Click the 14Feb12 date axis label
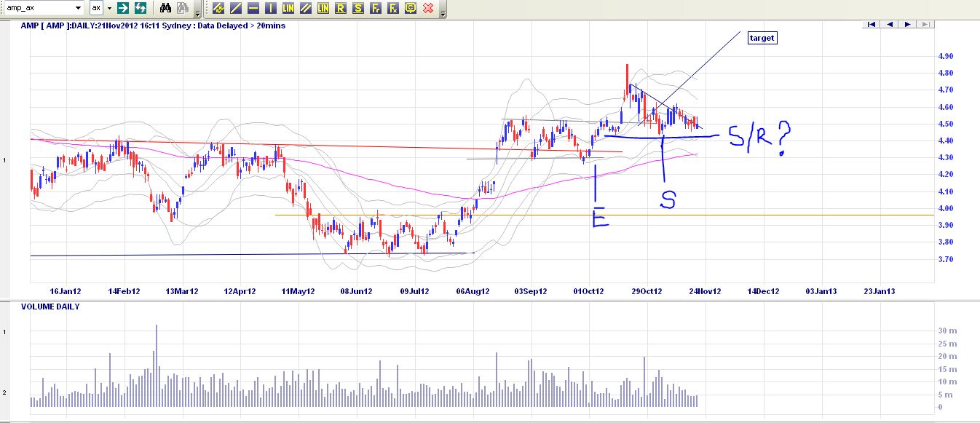Viewport: 980px width, 423px height. (124, 291)
